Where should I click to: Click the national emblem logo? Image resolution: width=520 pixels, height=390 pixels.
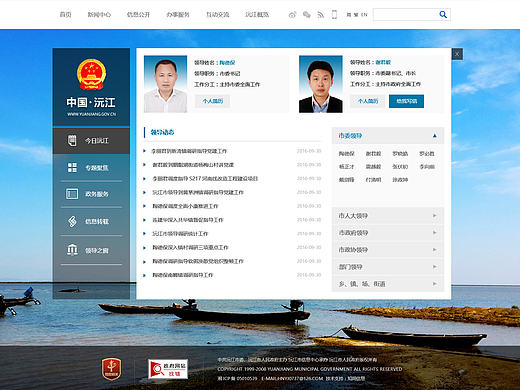(x=91, y=74)
